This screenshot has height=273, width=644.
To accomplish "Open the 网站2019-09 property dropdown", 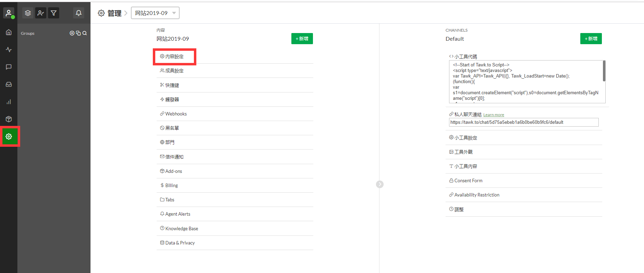I will [x=155, y=13].
